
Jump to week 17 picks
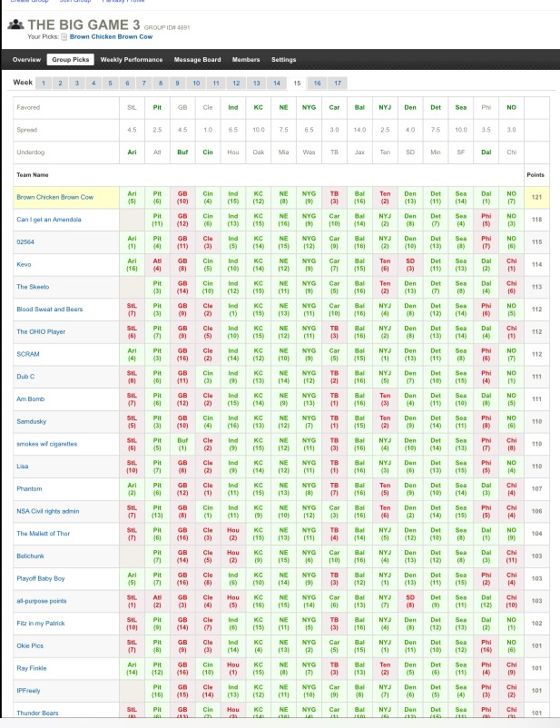click(x=337, y=83)
